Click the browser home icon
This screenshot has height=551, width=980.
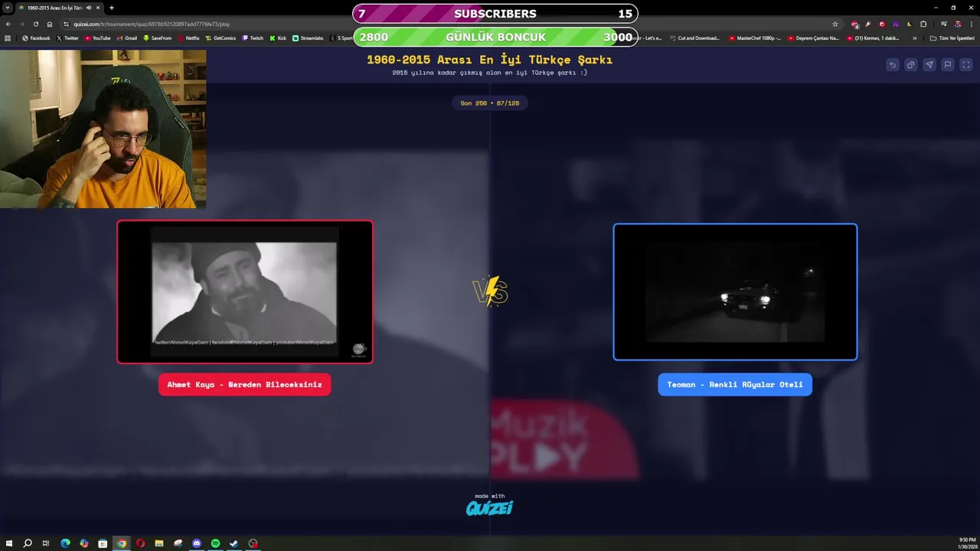coord(50,24)
